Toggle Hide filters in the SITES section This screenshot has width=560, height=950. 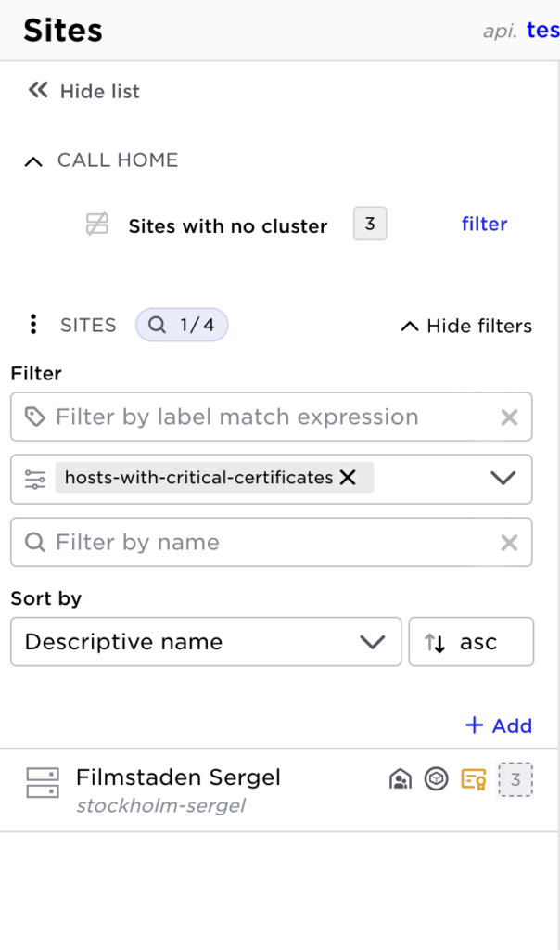[x=465, y=326]
